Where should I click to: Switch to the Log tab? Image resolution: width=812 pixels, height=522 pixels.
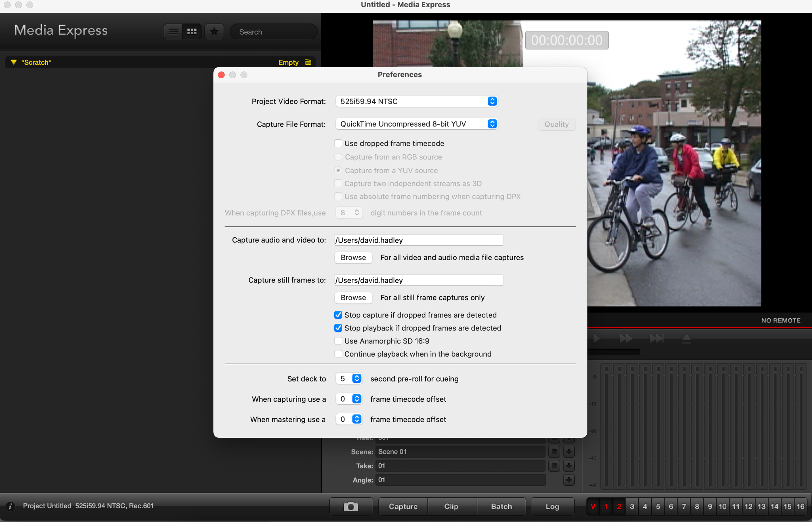coord(552,506)
